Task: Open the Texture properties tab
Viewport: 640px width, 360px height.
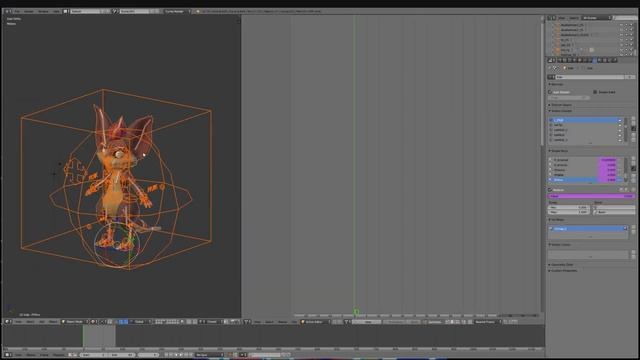Action: tap(604, 60)
